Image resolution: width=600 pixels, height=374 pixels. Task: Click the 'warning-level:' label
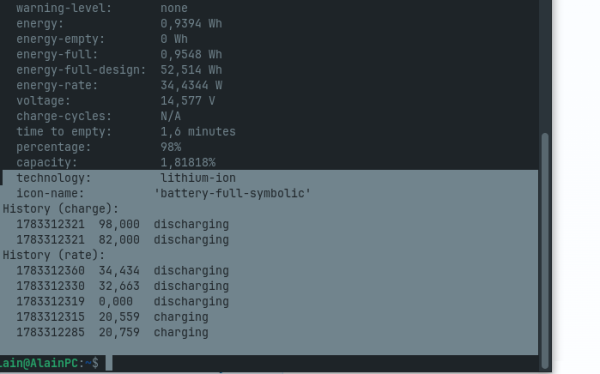pos(64,8)
